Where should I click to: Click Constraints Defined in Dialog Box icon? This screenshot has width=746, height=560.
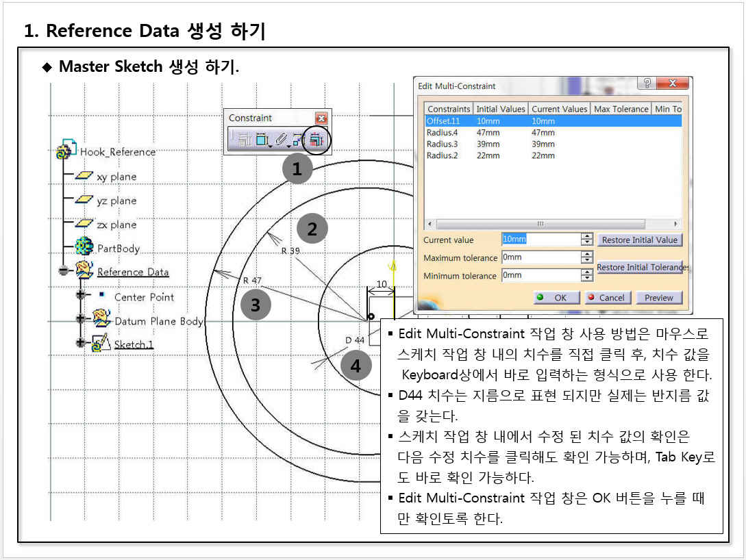pyautogui.click(x=246, y=140)
